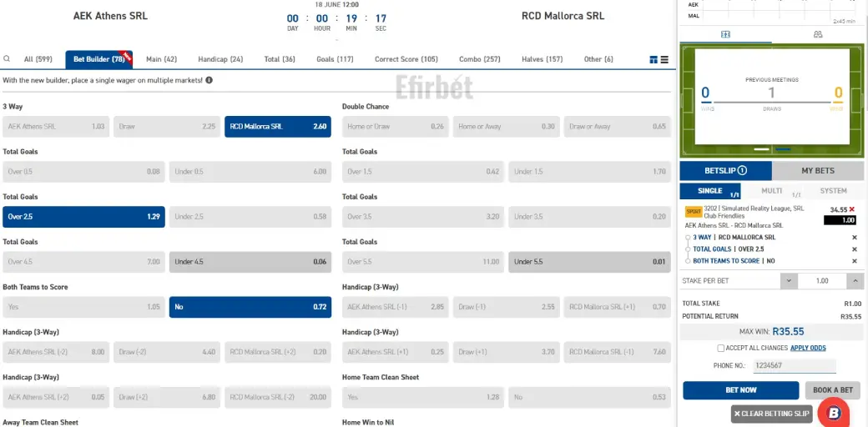Screen dimensions: 868x427
Task: Click the Apply Odds link
Action: click(808, 348)
